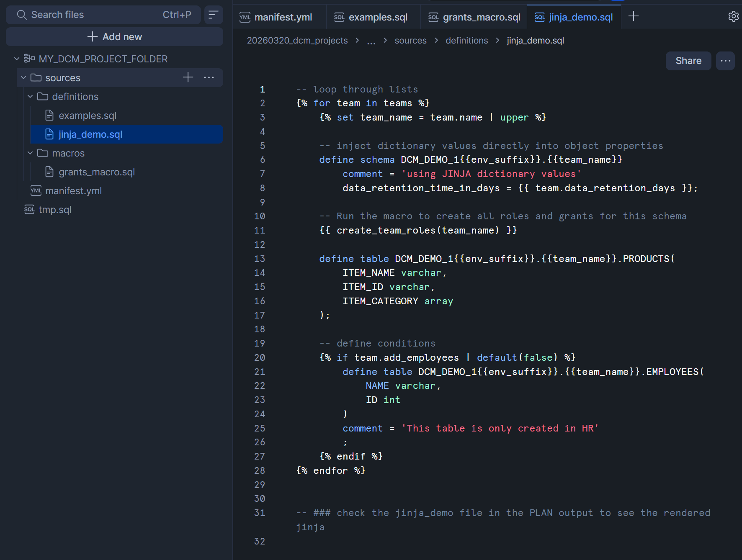
Task: Click the tmp.sql file icon in sidebar
Action: point(29,210)
